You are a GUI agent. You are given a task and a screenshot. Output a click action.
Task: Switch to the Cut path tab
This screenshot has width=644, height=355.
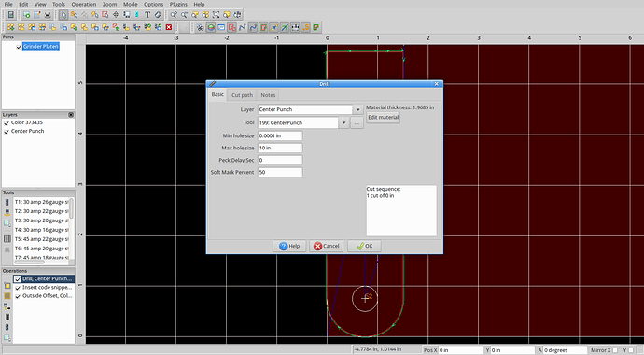242,95
